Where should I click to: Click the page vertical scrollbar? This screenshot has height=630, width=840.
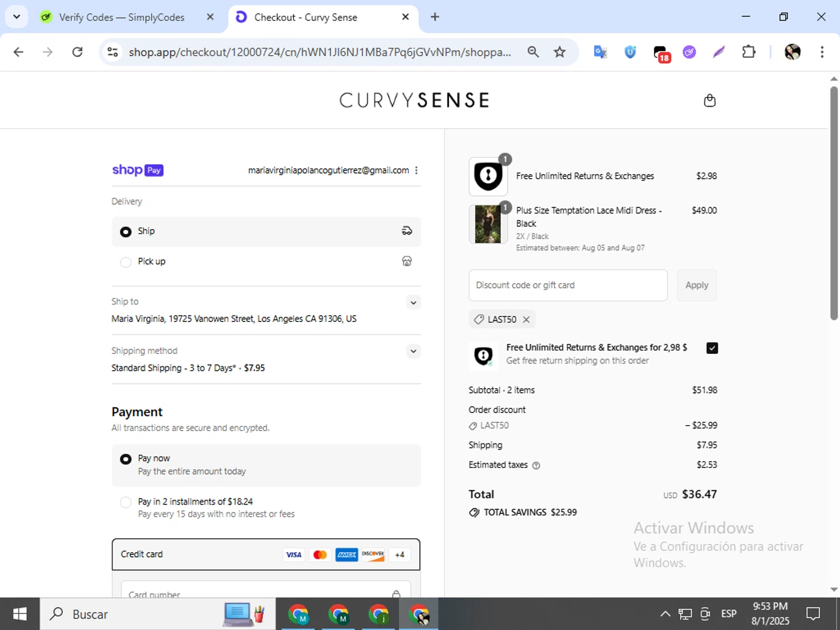click(x=834, y=203)
